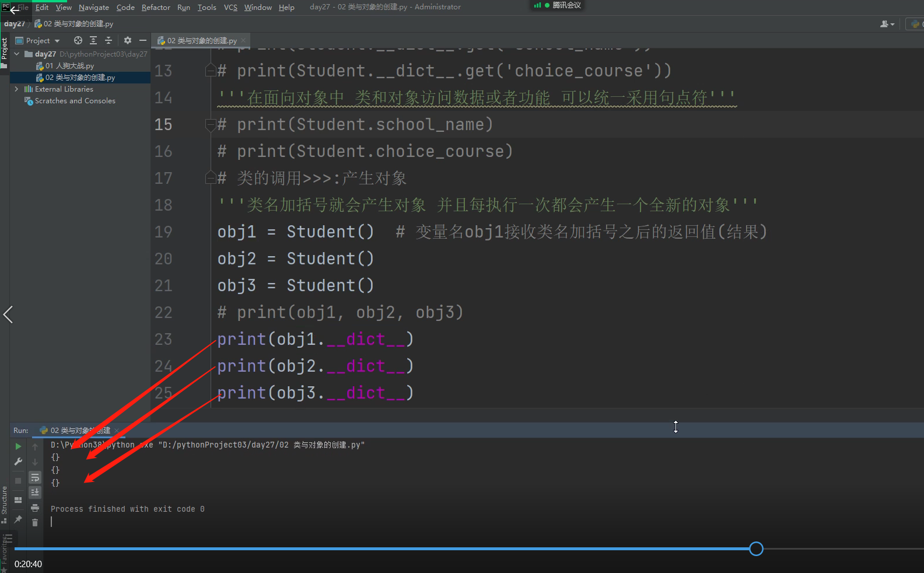Toggle code fold marker on line 17
Screen dimensions: 924x573
211,178
